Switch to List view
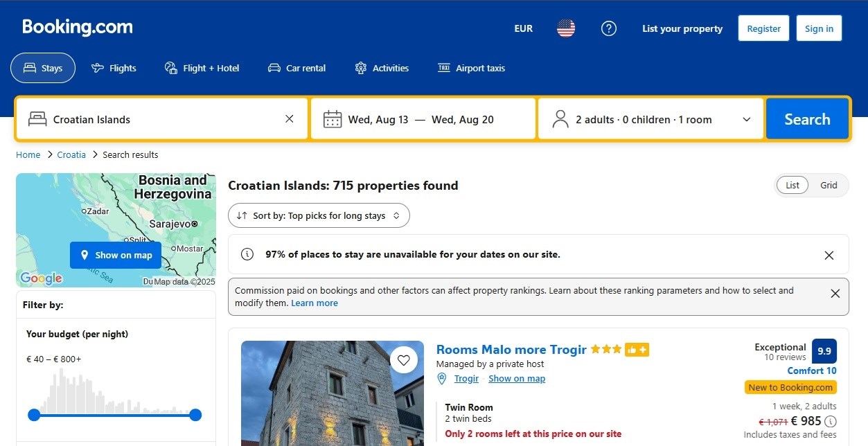 [792, 185]
